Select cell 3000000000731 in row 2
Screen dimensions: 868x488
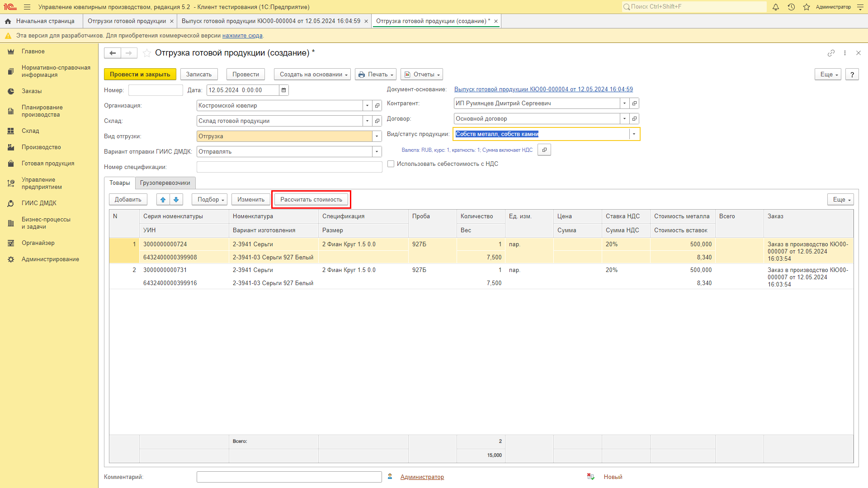click(x=184, y=270)
